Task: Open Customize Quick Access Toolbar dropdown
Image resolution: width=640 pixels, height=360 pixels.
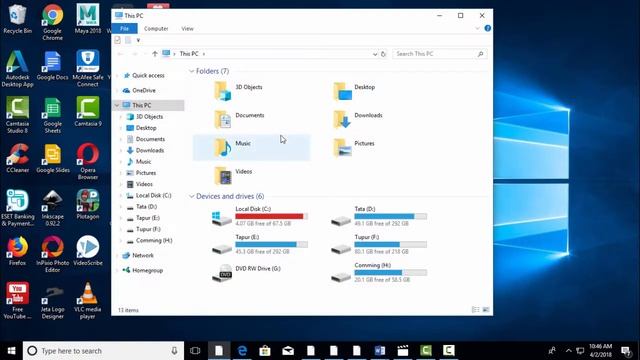Action: pos(138,40)
